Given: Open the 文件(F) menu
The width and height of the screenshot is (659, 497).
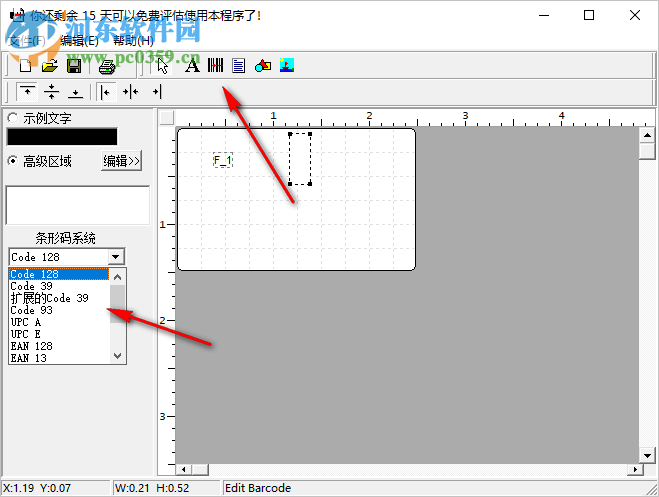Looking at the screenshot, I should [x=27, y=41].
